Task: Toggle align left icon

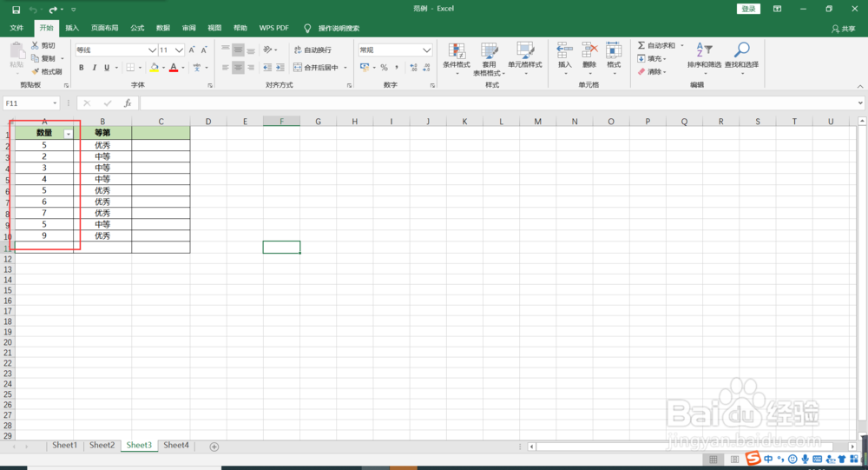Action: click(226, 68)
